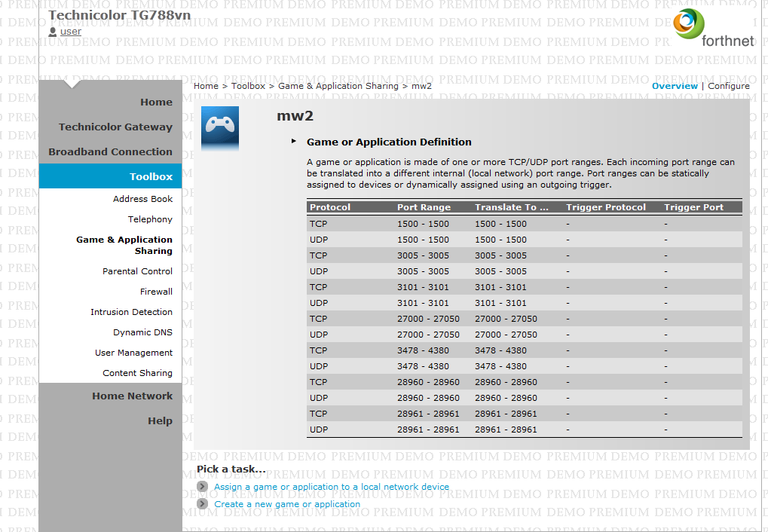
Task: Open Home Network section
Action: point(132,396)
